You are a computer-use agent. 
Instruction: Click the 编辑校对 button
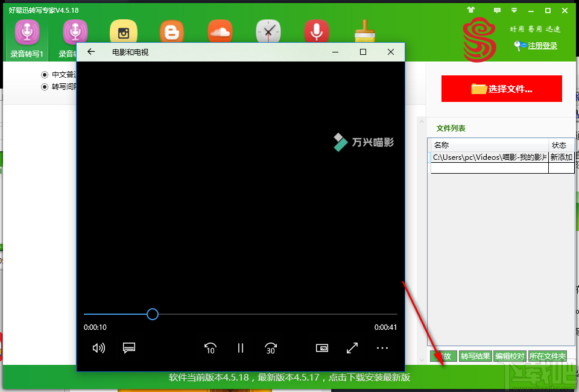tap(510, 356)
